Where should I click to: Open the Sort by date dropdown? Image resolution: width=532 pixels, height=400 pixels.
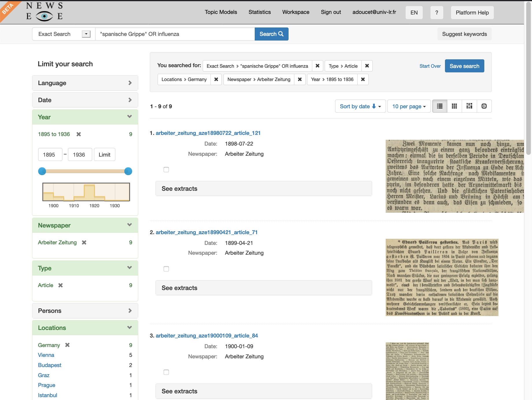coord(360,106)
